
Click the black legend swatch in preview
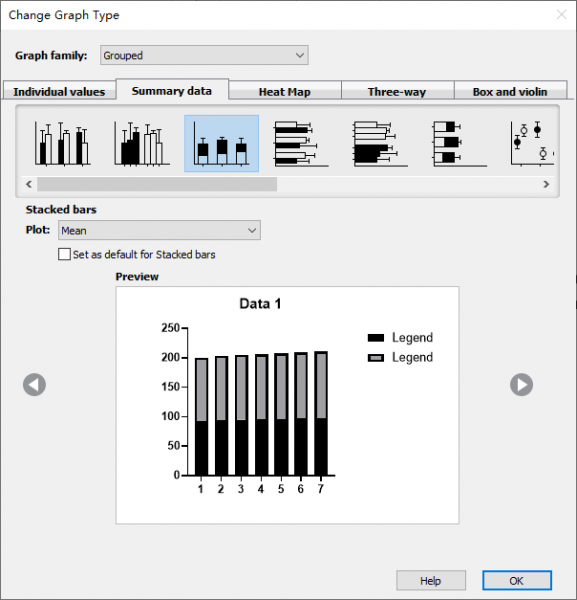376,338
